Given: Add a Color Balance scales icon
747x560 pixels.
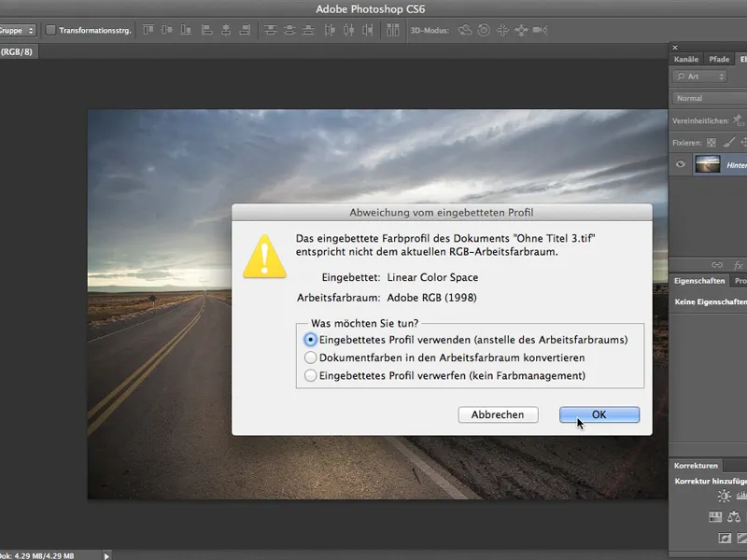Looking at the screenshot, I should [x=734, y=516].
